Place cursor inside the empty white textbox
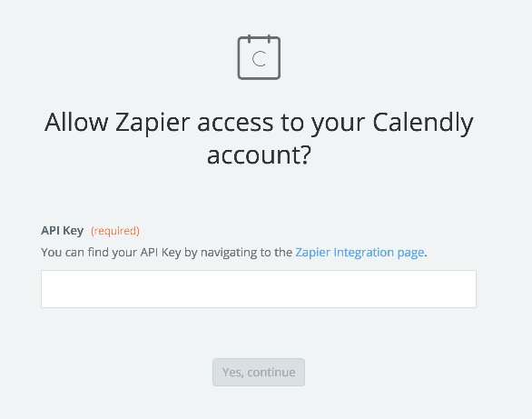This screenshot has width=532, height=419. [x=259, y=289]
